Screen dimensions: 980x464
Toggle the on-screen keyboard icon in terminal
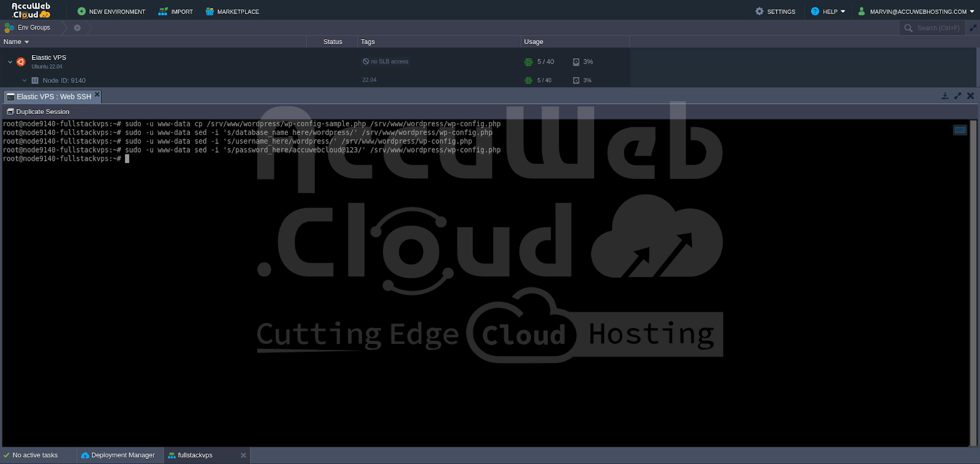coord(960,130)
